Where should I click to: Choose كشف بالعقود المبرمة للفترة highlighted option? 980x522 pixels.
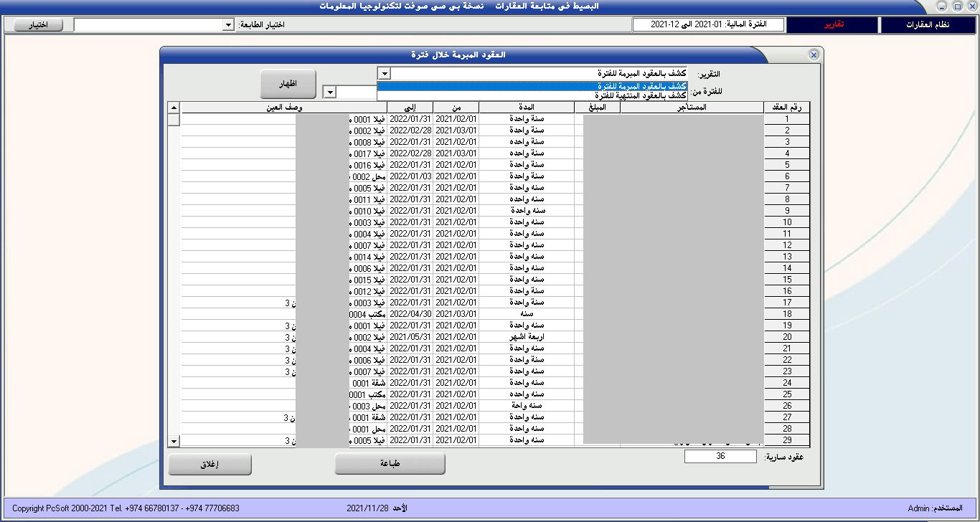click(532, 86)
